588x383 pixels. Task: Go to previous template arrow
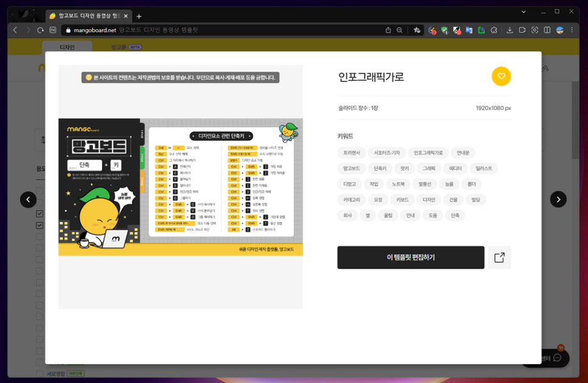(28, 199)
